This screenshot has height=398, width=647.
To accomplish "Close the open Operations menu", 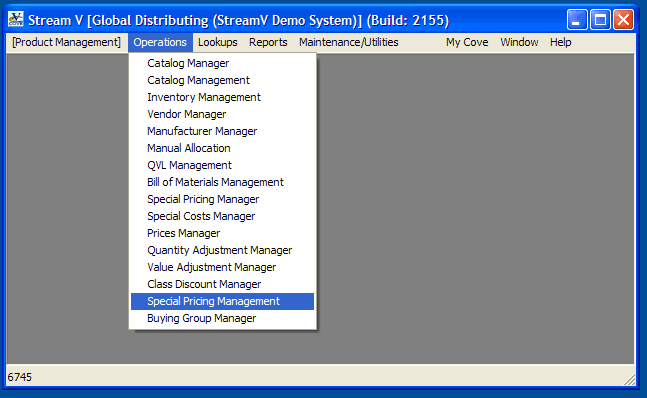I will [x=160, y=42].
